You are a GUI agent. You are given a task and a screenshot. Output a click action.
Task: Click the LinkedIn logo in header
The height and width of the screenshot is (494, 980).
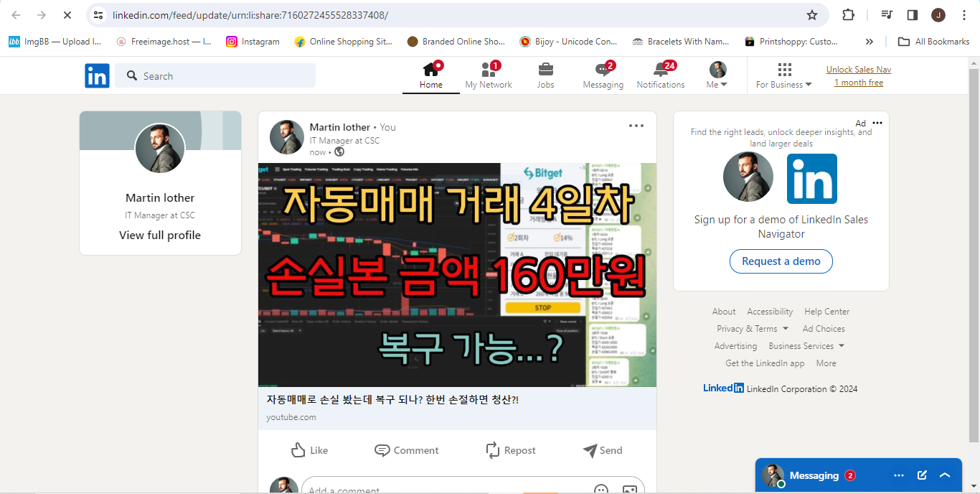click(x=97, y=75)
